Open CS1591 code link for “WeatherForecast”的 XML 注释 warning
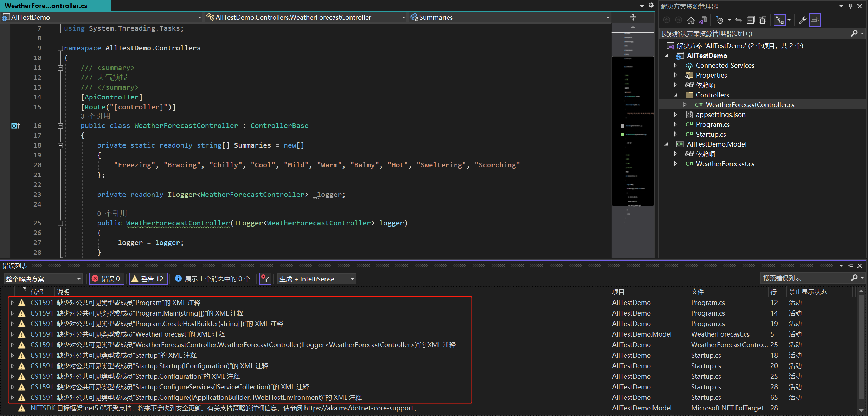The height and width of the screenshot is (416, 868). tap(42, 334)
